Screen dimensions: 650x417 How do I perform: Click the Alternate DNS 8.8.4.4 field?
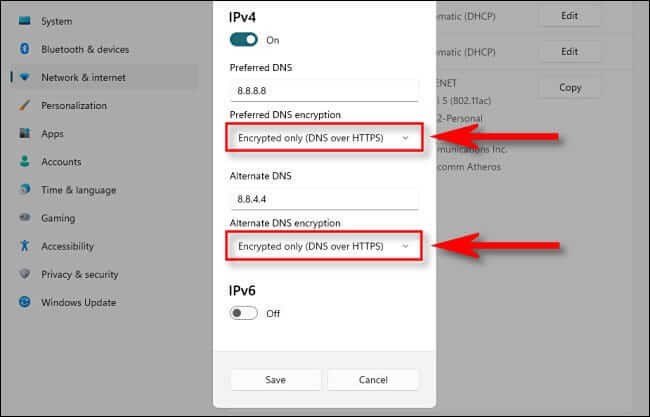(324, 198)
